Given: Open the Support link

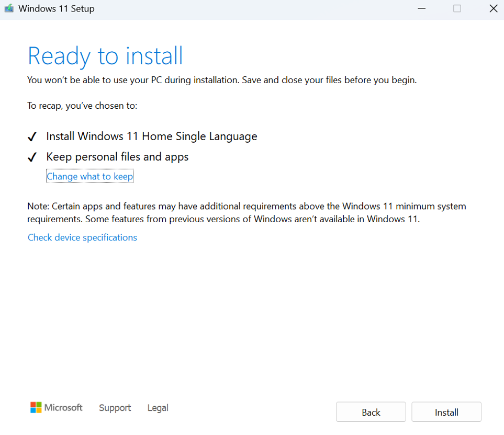Looking at the screenshot, I should pos(115,408).
